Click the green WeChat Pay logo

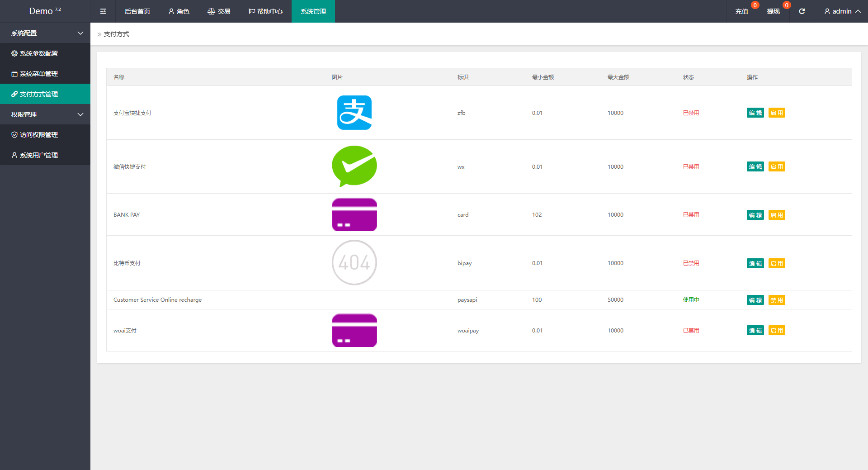(354, 166)
